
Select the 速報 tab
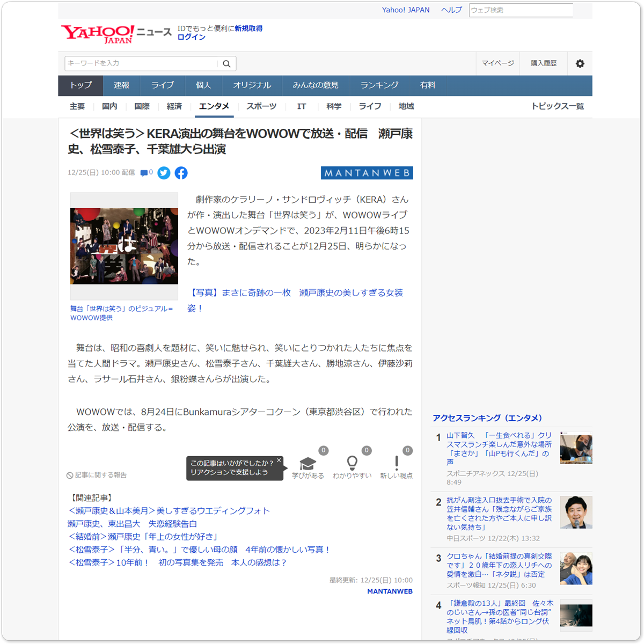coord(121,85)
